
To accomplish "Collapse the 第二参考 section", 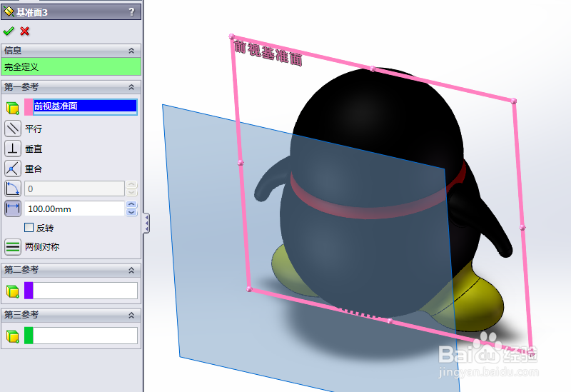I will pyautogui.click(x=131, y=270).
